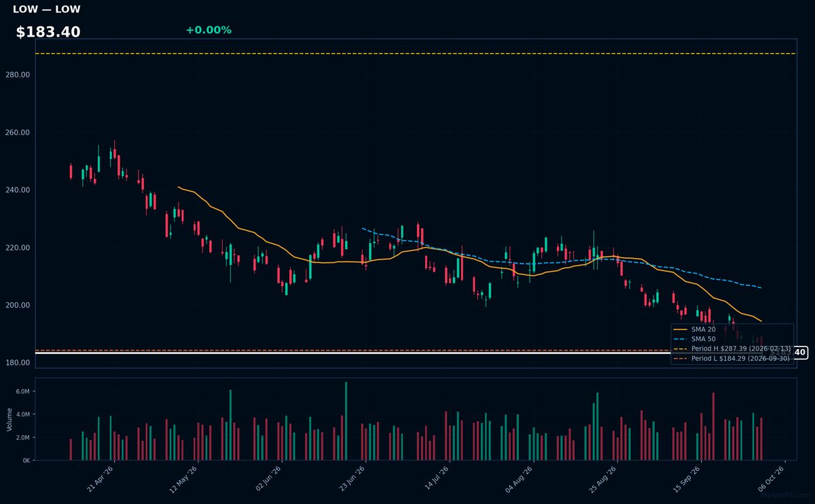Image resolution: width=815 pixels, height=504 pixels.
Task: Click the 180.00 price axis label
Action: (x=17, y=363)
